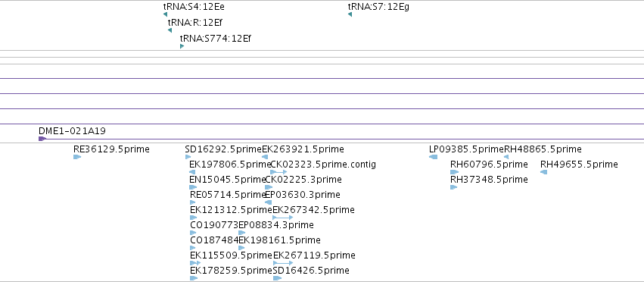The width and height of the screenshot is (644, 282).
Task: Click the RH48865.5prime small arrow glyph
Action: [506, 157]
